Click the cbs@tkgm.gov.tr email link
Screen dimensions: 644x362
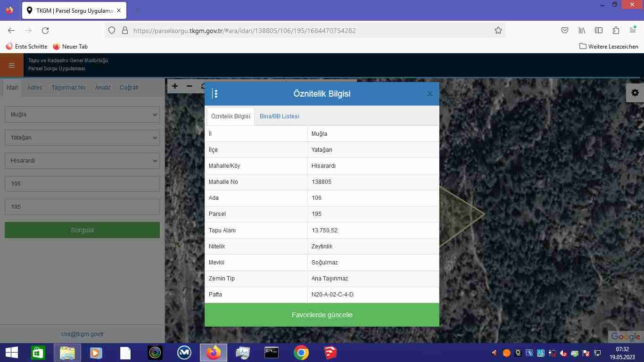coord(83,334)
